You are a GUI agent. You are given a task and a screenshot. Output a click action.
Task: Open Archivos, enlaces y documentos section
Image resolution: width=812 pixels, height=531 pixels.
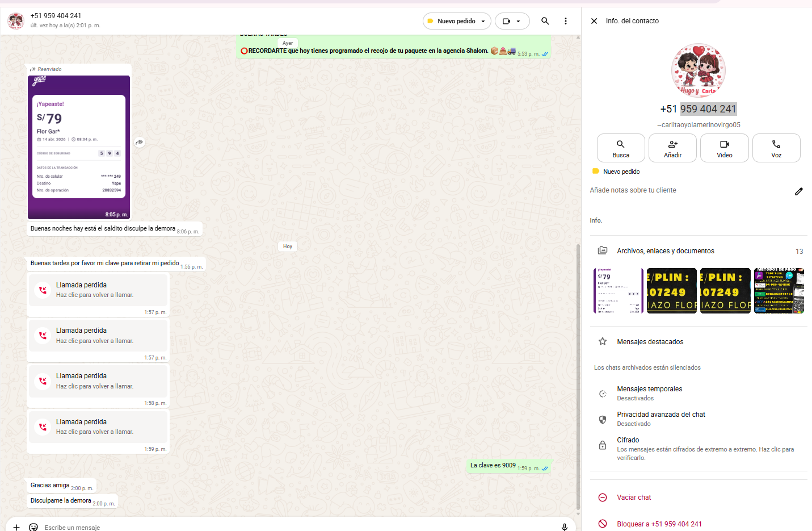coord(665,251)
